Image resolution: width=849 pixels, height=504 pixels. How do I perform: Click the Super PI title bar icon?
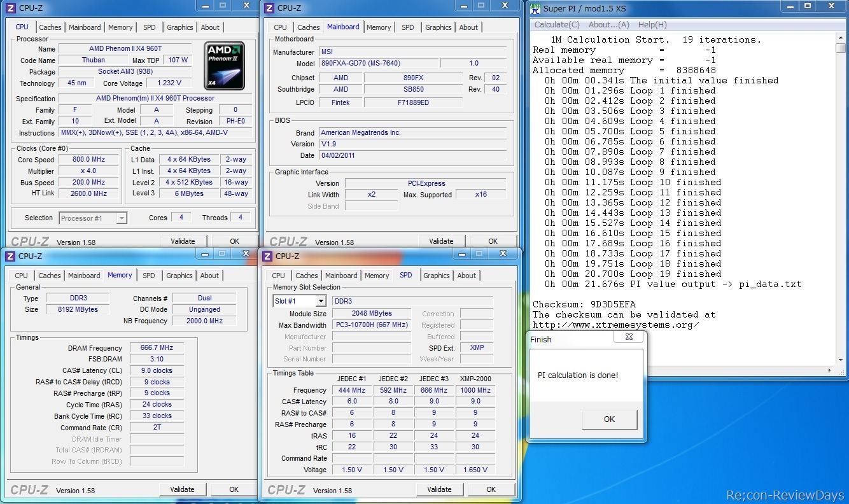pos(535,8)
